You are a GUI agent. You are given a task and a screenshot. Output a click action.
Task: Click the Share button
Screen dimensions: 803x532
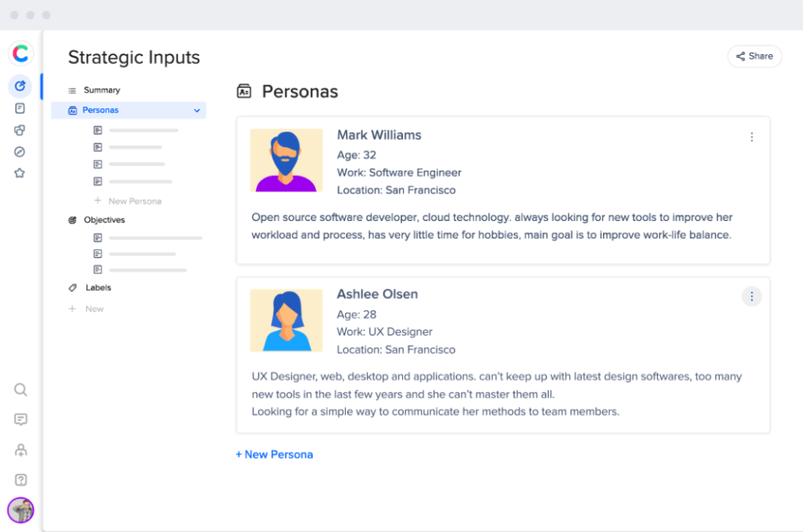coord(754,56)
